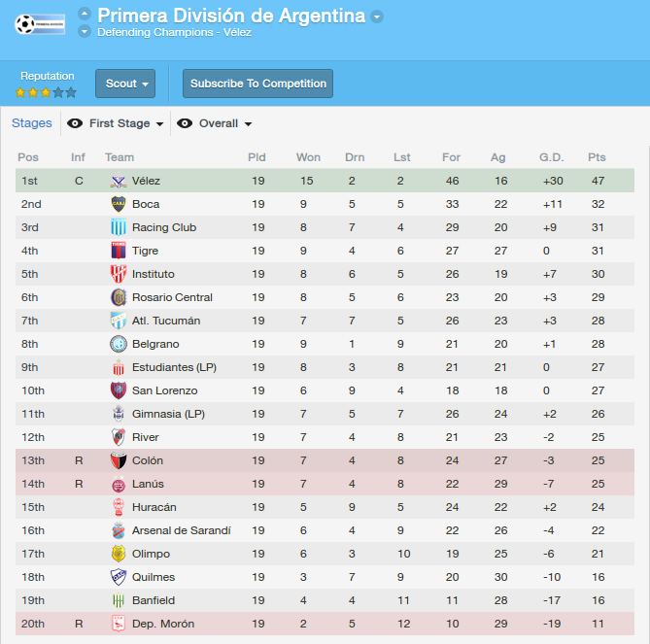This screenshot has width=650, height=644.
Task: Click the San Lorenzo crest icon
Action: [119, 390]
